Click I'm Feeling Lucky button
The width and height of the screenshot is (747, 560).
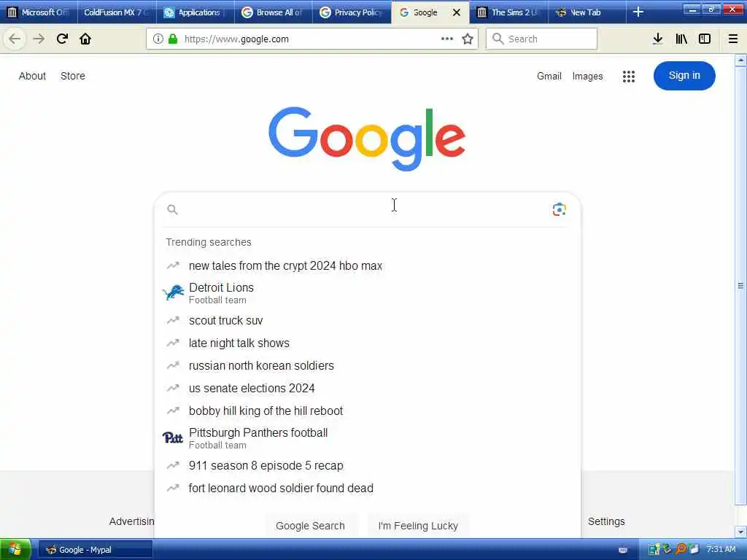(x=418, y=526)
